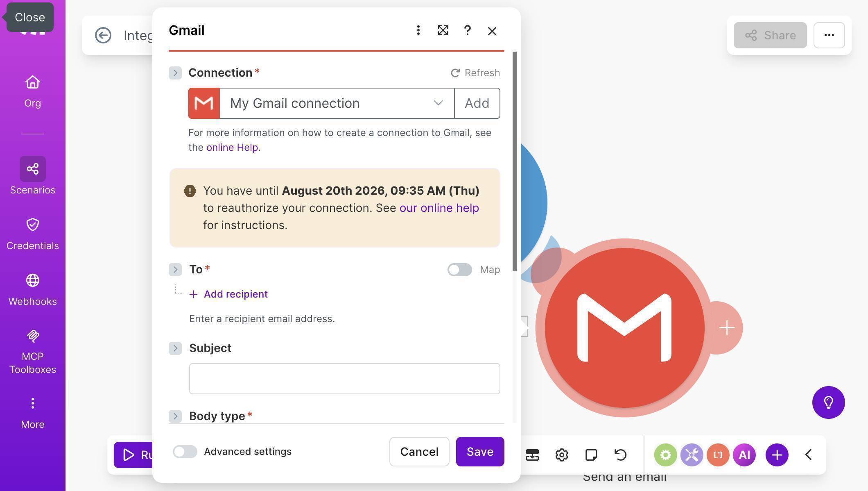This screenshot has width=868, height=491.
Task: Open Credentials from the left sidebar
Action: click(32, 232)
